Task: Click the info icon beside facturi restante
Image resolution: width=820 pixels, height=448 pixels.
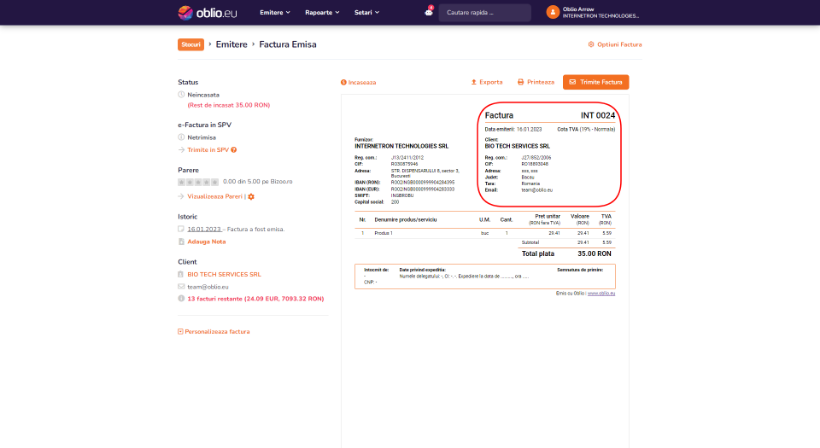Action: 181,298
